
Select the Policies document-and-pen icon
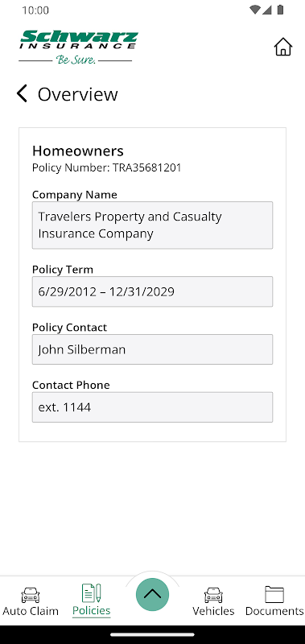tap(92, 593)
